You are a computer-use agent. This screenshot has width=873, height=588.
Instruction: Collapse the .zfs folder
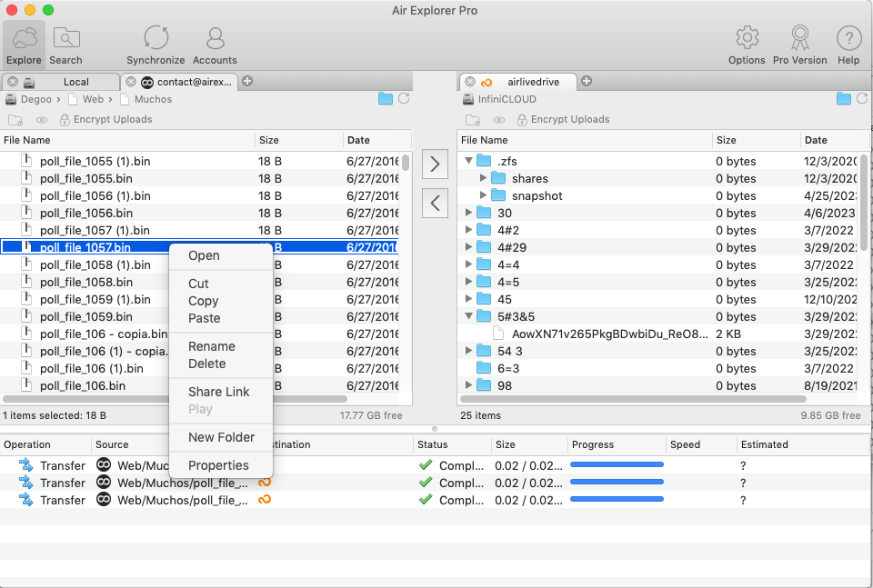click(x=469, y=161)
